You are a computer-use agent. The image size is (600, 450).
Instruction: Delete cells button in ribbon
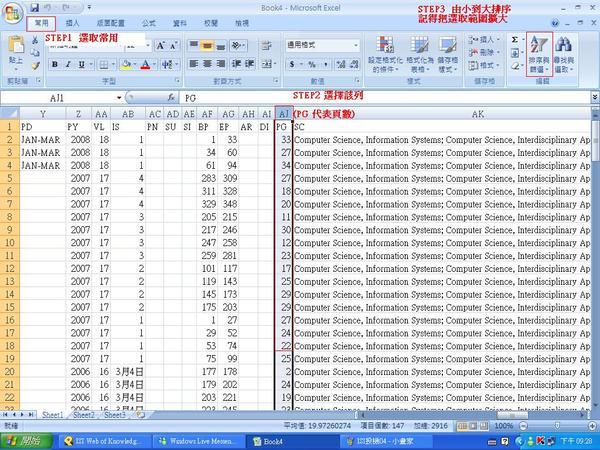[484, 52]
